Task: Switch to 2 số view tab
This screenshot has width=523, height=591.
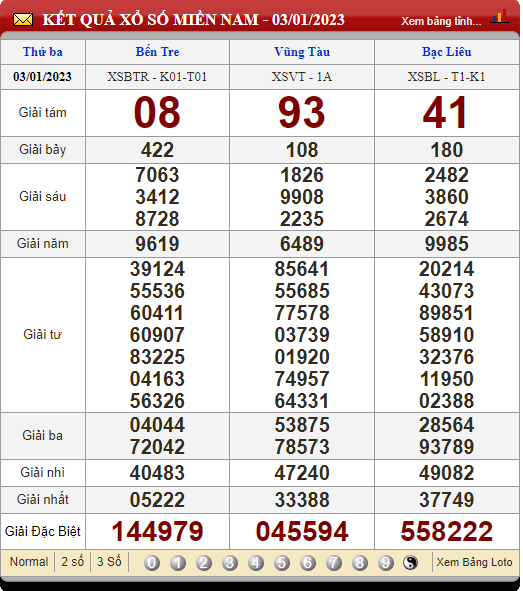Action: click(x=72, y=562)
